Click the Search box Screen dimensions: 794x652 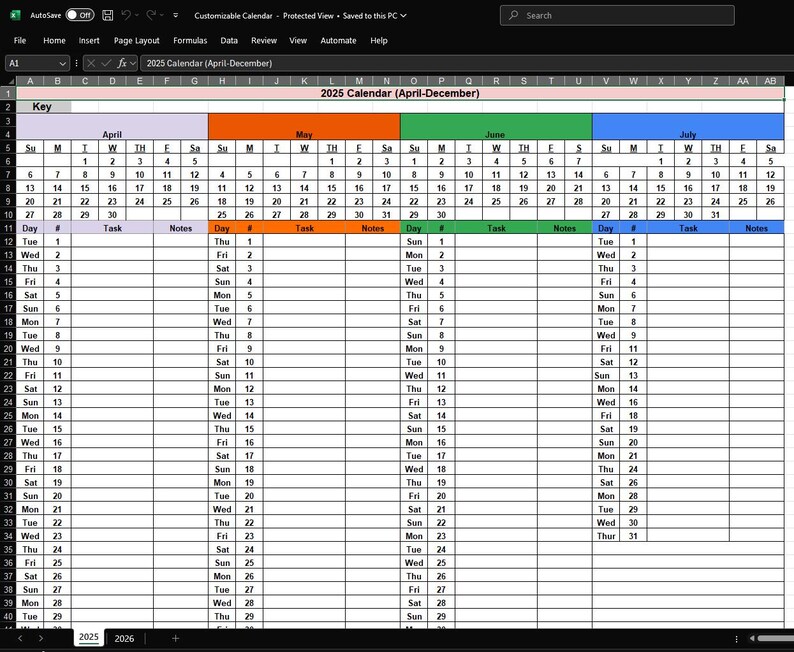[x=617, y=15]
